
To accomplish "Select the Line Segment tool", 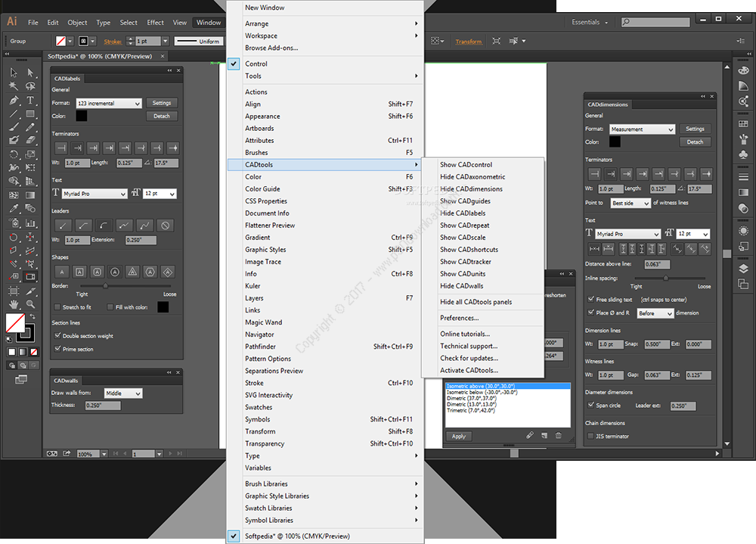I will [14, 114].
